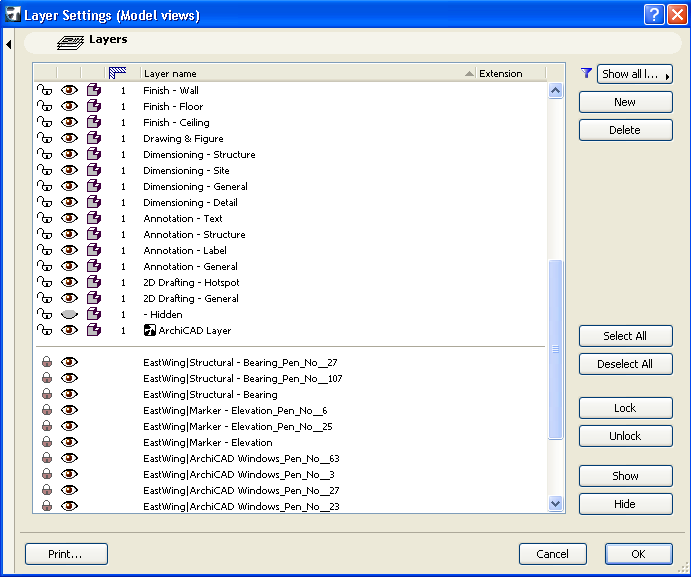Click intersection number of Finish - Floor row
Screen dimensions: 692x577
[123, 106]
